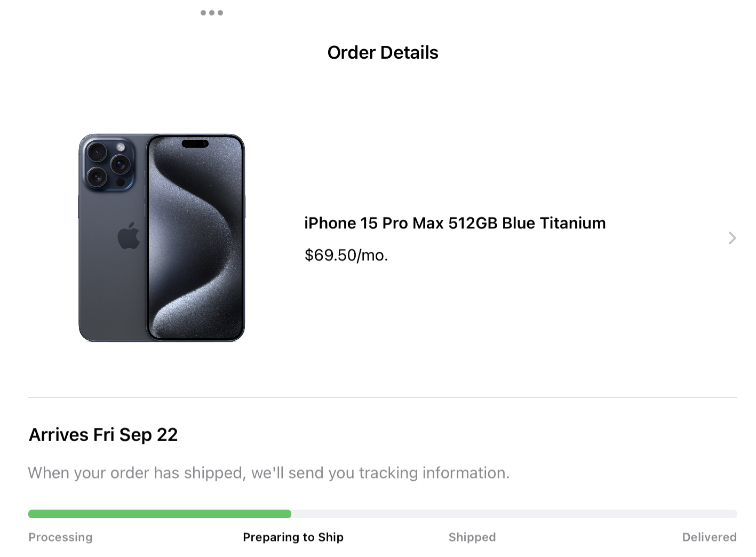Click the Apple logo on the iPhone back
The height and width of the screenshot is (557, 756).
(x=128, y=236)
